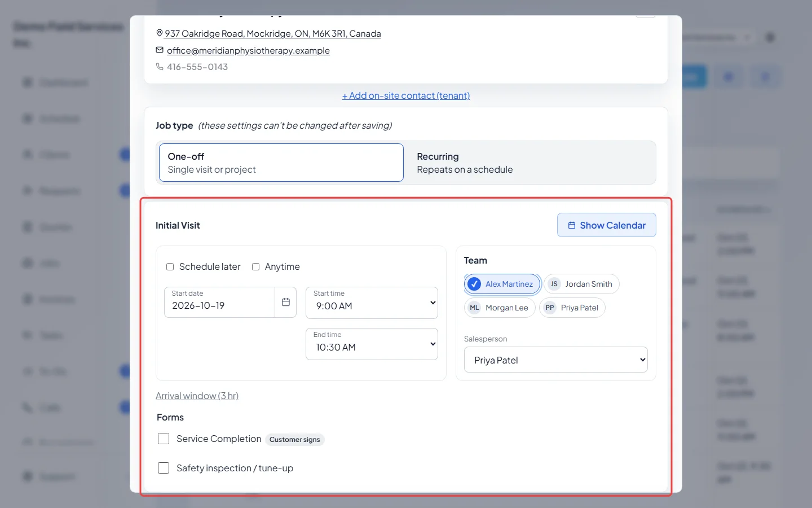
Task: Select the One-off job type
Action: pyautogui.click(x=281, y=163)
